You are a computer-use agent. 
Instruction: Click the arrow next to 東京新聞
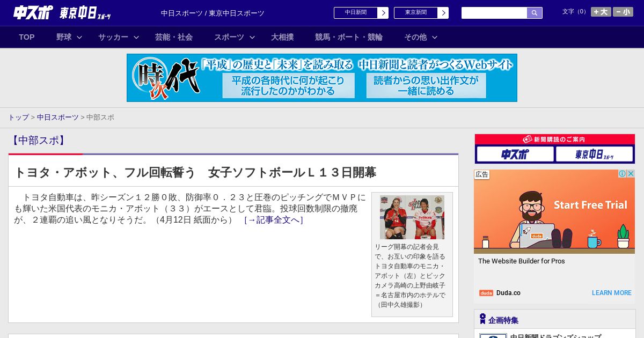[x=443, y=13]
